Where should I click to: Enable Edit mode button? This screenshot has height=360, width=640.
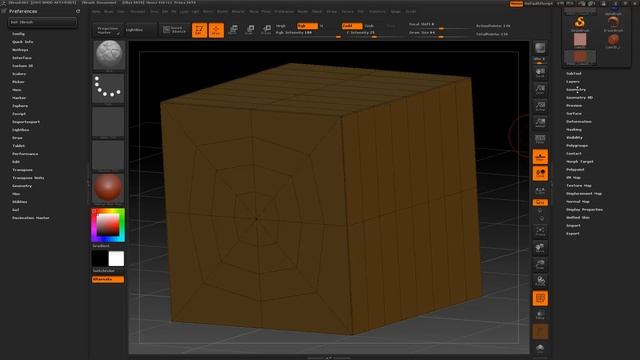(x=200, y=30)
